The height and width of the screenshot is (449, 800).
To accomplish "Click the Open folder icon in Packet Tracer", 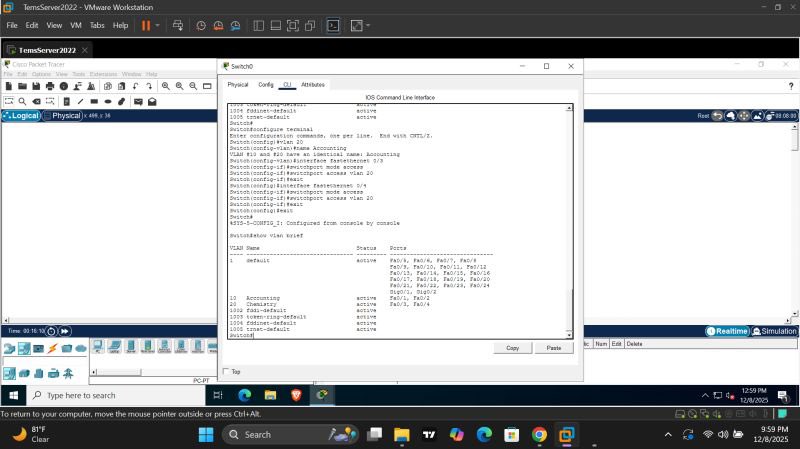I will click(x=22, y=86).
